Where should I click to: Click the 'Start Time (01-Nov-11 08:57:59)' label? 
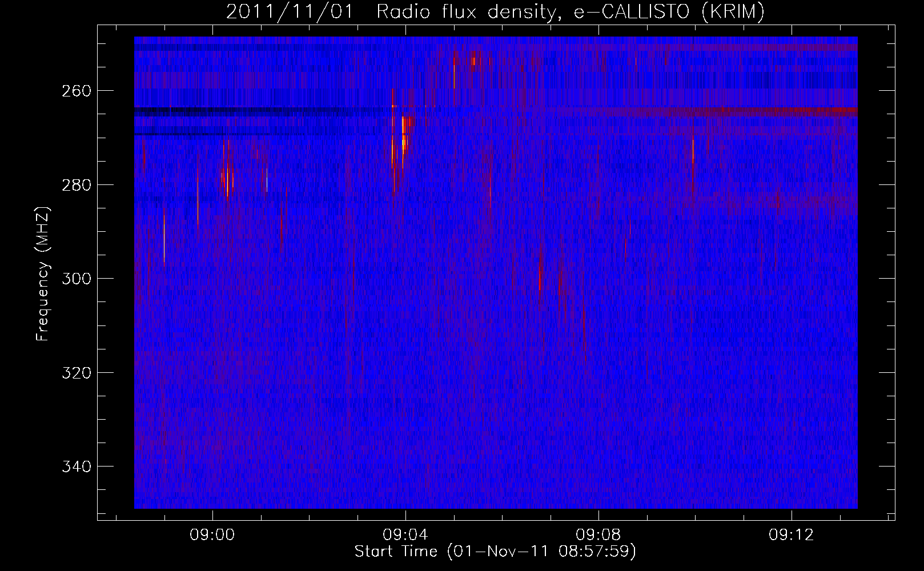(495, 552)
